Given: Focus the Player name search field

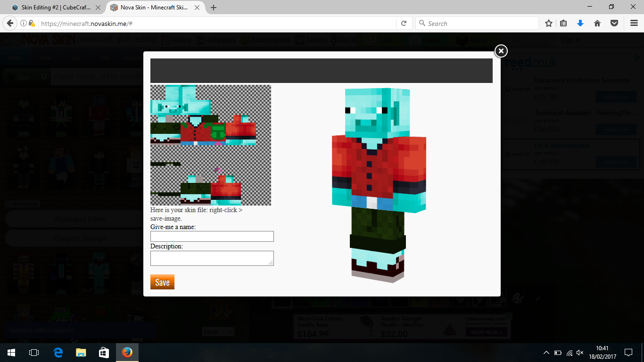Looking at the screenshot, I should click(x=98, y=77).
